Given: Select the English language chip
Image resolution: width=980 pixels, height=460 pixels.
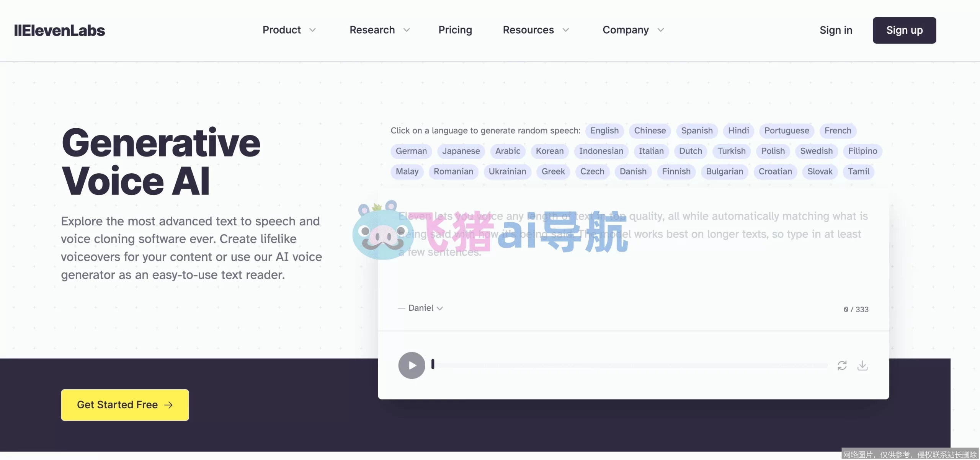Looking at the screenshot, I should click(604, 130).
